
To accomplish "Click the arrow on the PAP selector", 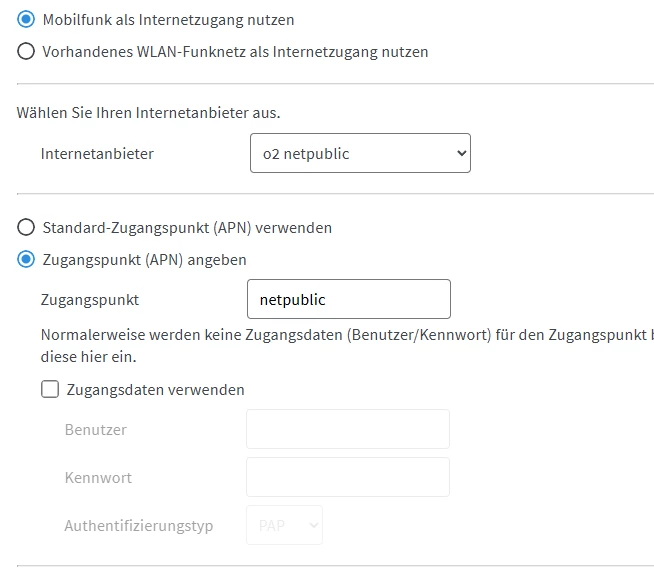I will [x=312, y=525].
